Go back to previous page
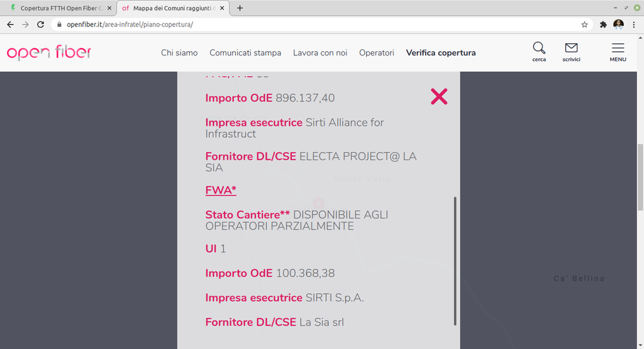The height and width of the screenshot is (349, 644). [10, 25]
